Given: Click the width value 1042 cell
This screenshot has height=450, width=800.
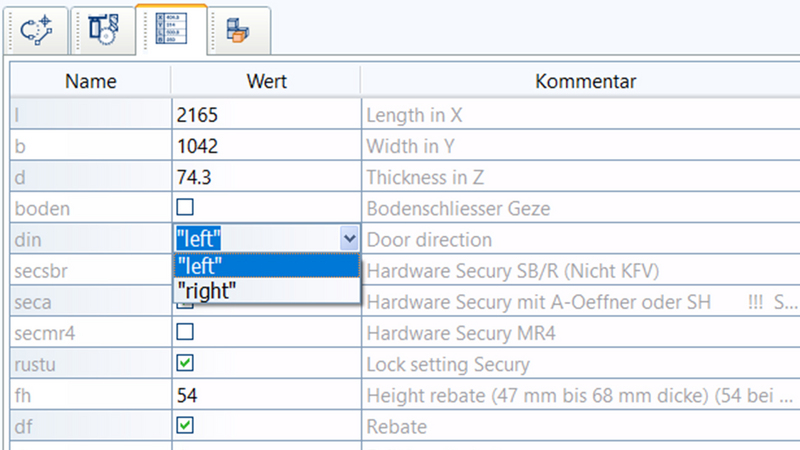Looking at the screenshot, I should pos(266,146).
